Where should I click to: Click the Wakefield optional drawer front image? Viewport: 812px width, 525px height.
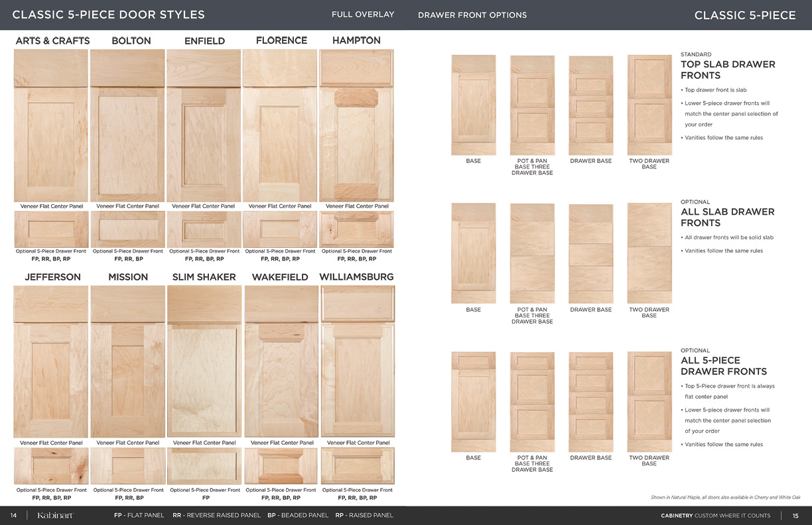(281, 466)
